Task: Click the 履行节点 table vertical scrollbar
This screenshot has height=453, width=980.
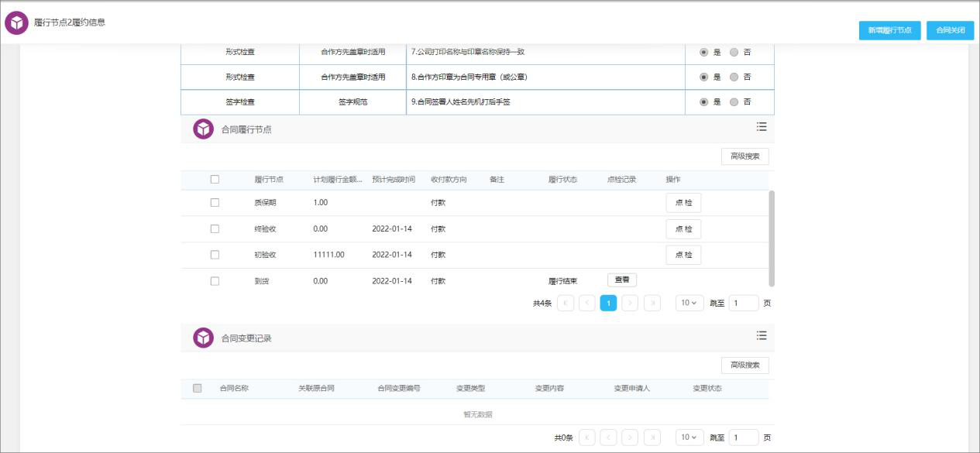Action: (x=771, y=237)
